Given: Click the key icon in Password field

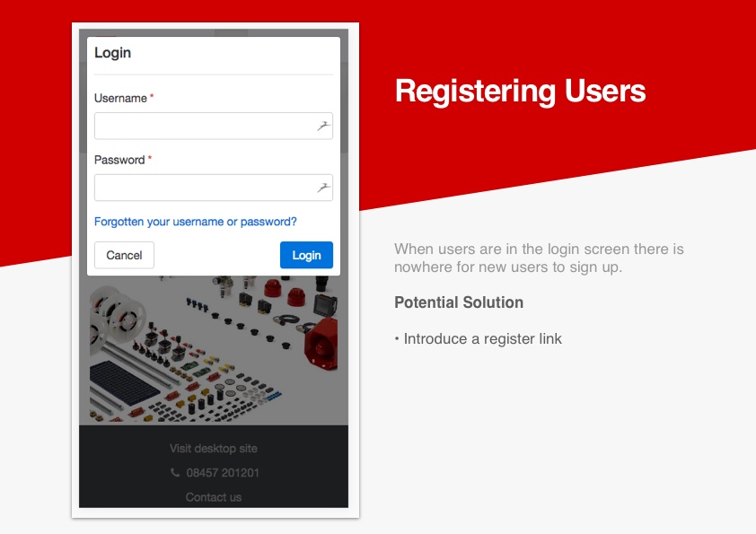Looking at the screenshot, I should (x=323, y=188).
